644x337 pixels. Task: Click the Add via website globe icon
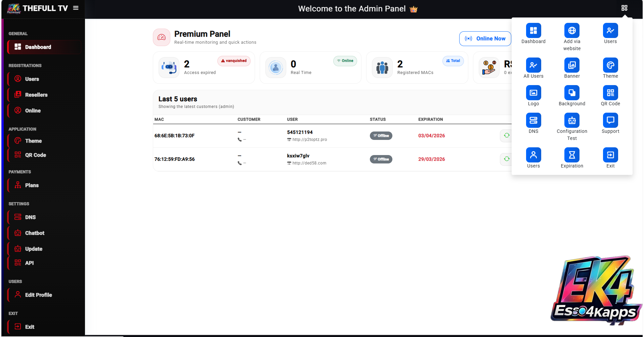[x=571, y=31]
